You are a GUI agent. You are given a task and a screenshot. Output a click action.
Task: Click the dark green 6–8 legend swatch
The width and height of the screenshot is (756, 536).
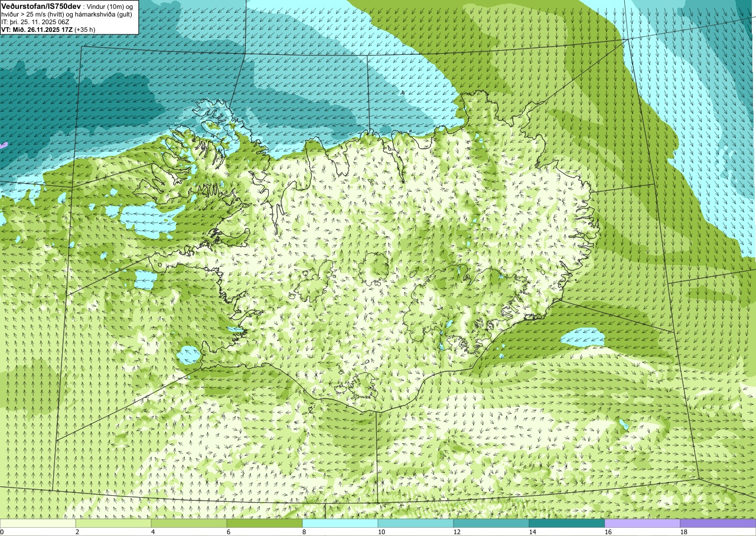(x=265, y=523)
